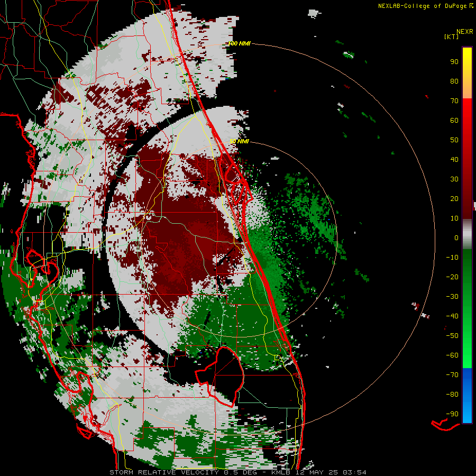This screenshot has height=476, width=476.
Task: Click the 30 value on velocity scale
Action: pyautogui.click(x=454, y=179)
